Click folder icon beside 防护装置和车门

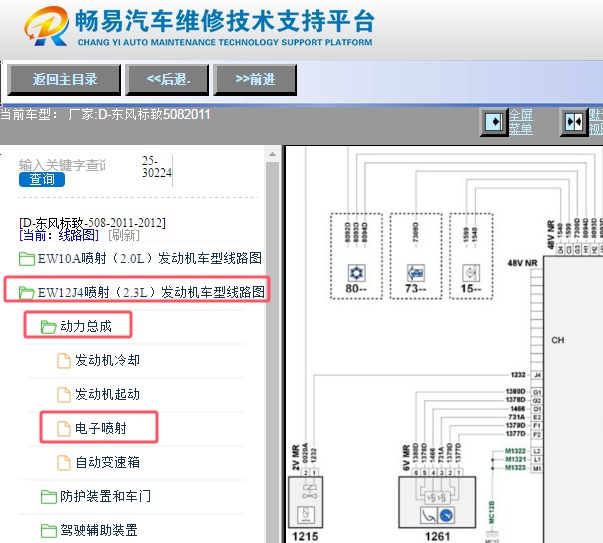point(48,496)
